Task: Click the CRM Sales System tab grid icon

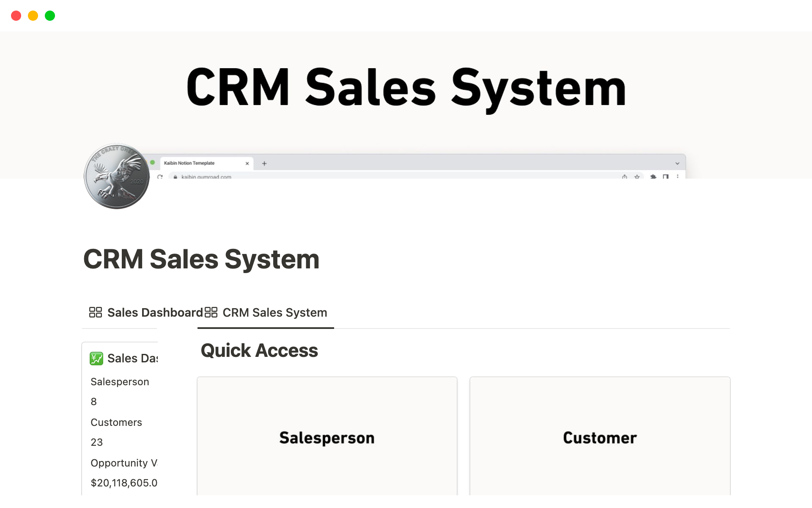Action: click(211, 312)
